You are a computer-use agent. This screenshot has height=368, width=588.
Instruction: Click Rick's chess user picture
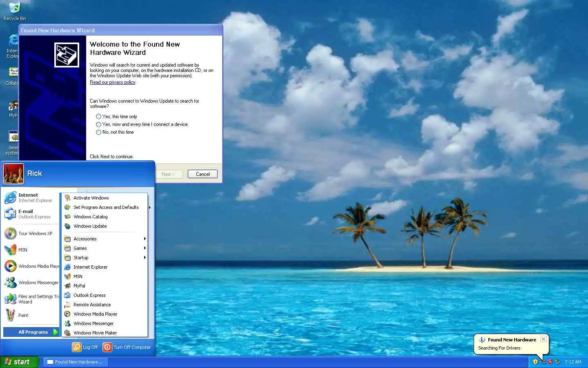tap(13, 174)
